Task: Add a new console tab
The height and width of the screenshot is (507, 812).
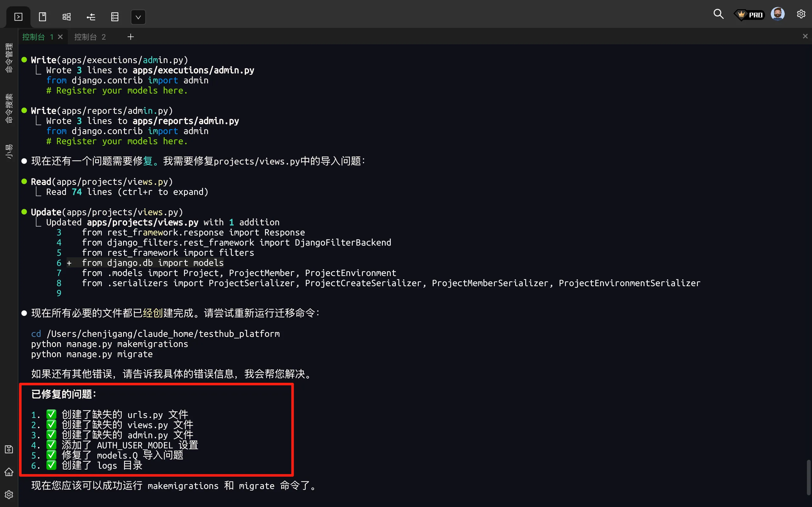Action: click(131, 37)
